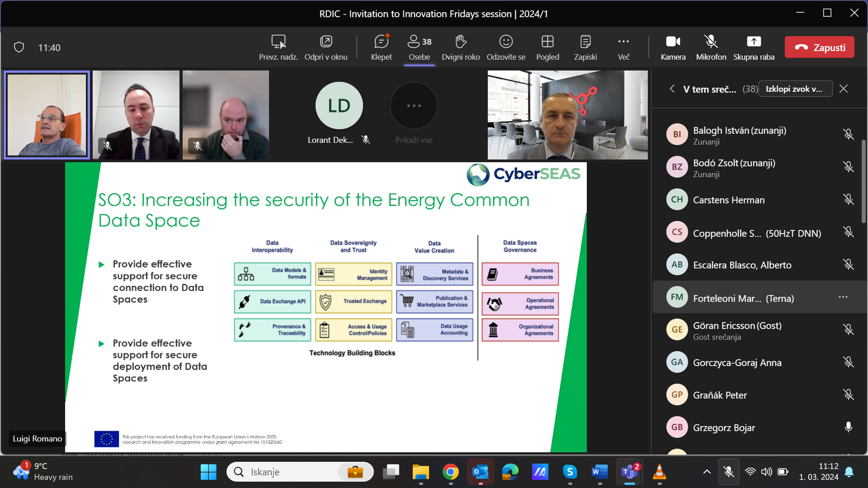The height and width of the screenshot is (488, 868).
Task: Select Balogh István in participants list
Action: point(759,135)
